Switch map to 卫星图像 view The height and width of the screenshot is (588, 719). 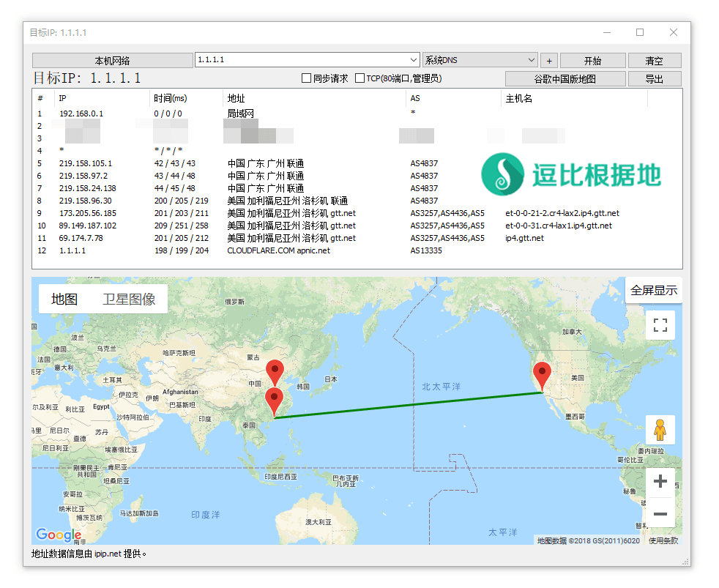pos(129,299)
